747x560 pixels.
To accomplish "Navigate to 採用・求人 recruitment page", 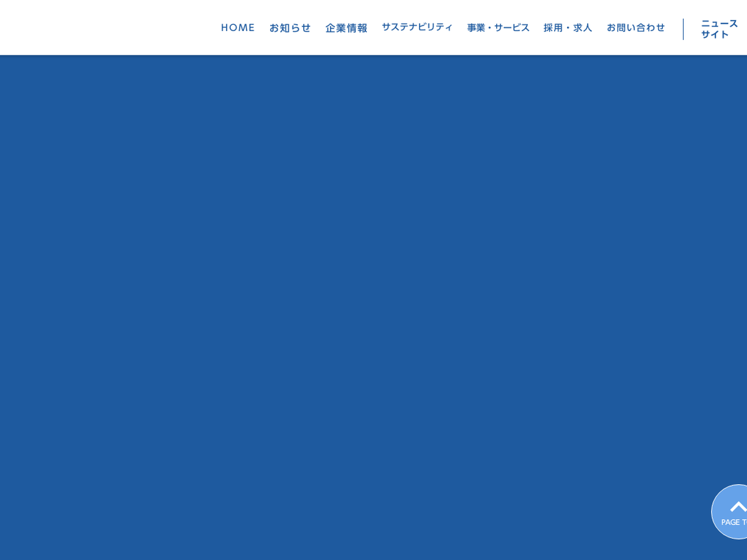I will 568,28.
